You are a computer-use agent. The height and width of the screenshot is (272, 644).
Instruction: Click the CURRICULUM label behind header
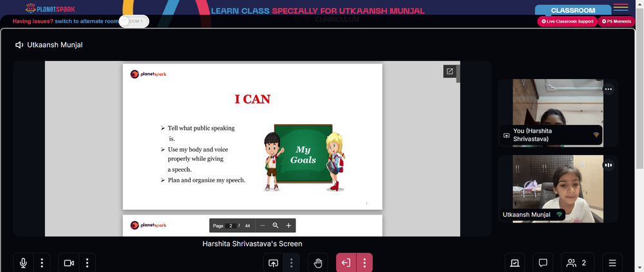coord(337,19)
